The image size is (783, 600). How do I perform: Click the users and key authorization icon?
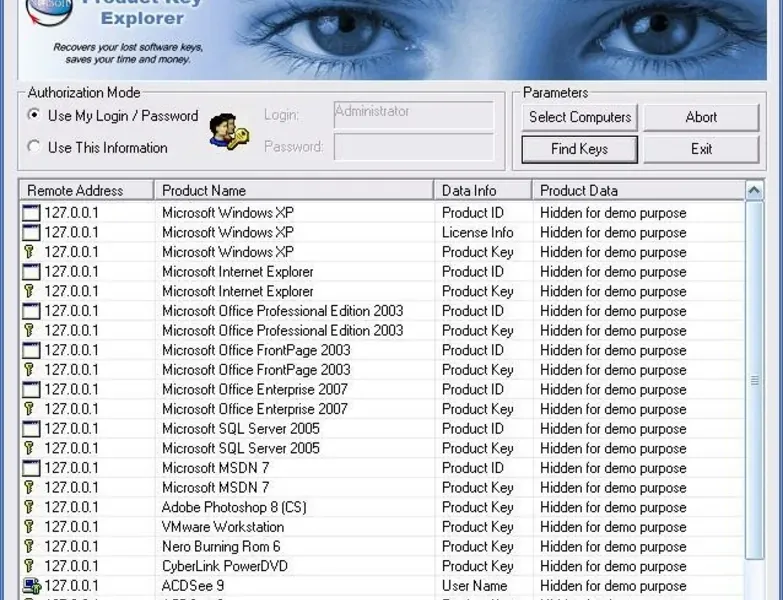point(229,131)
